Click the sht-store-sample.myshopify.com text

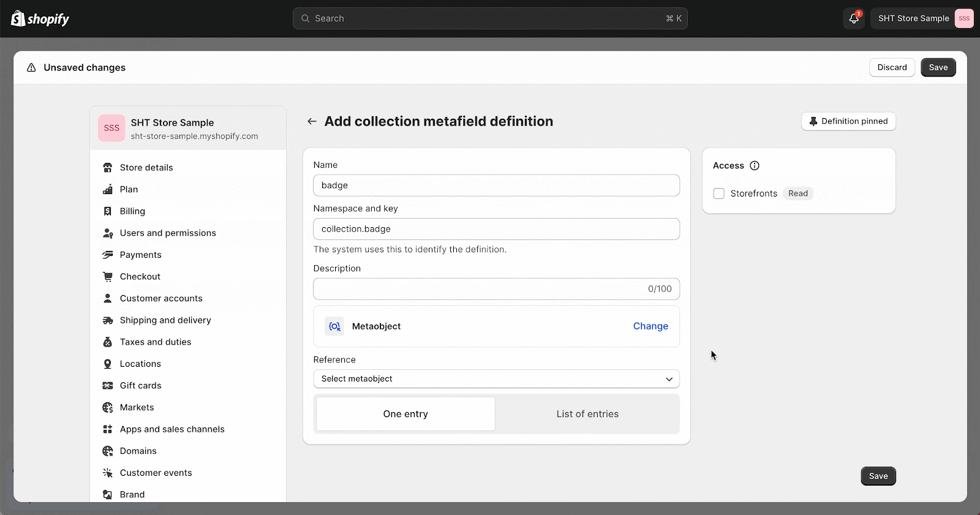194,137
